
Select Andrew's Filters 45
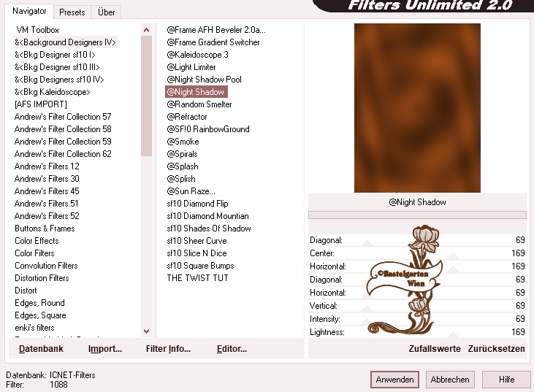point(47,191)
